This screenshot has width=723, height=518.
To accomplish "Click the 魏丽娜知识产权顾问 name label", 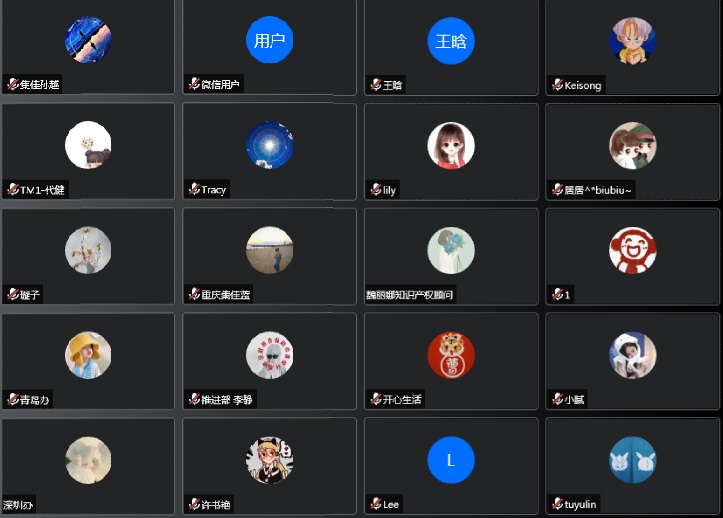I will [x=409, y=295].
